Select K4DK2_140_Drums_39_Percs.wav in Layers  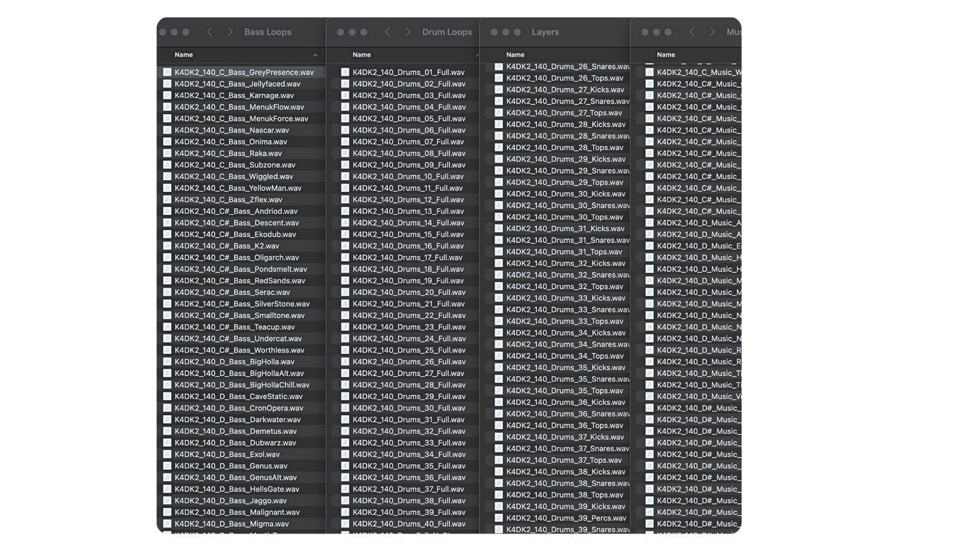click(x=566, y=518)
